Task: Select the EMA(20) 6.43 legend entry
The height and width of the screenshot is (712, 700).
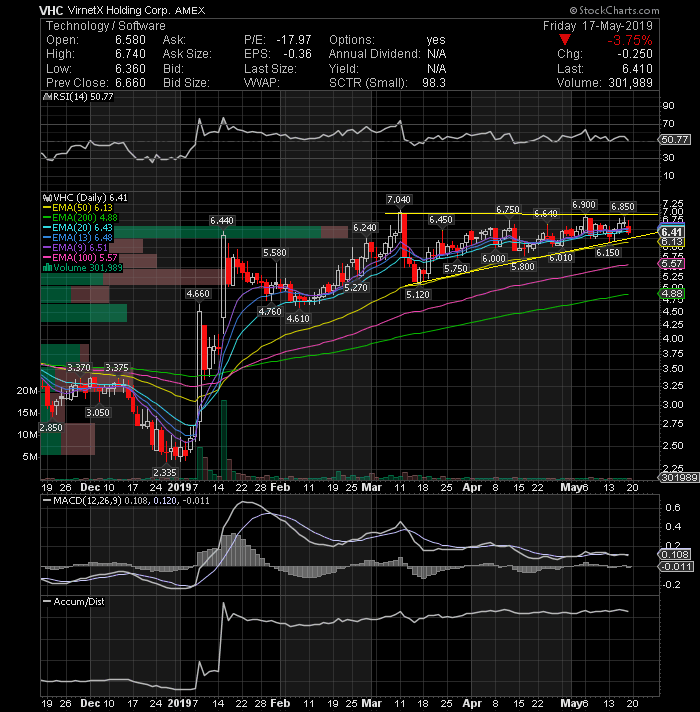Action: point(78,227)
